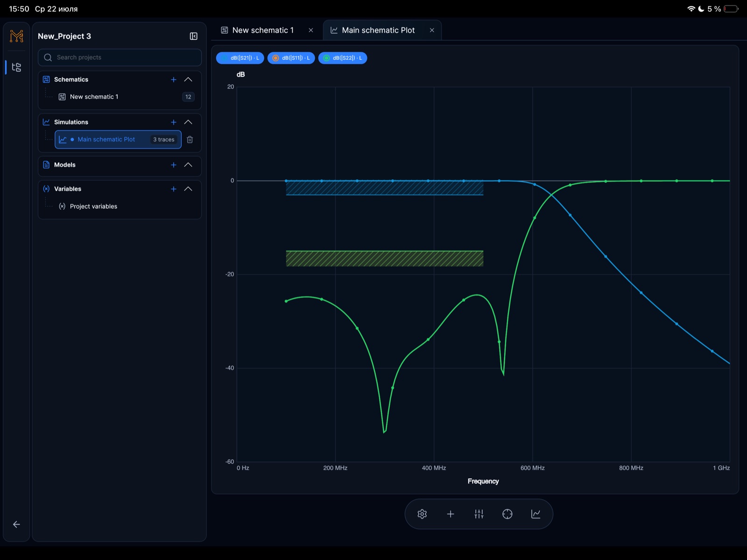This screenshot has height=560, width=747.
Task: Add new trace with plus toolbar icon
Action: click(451, 514)
